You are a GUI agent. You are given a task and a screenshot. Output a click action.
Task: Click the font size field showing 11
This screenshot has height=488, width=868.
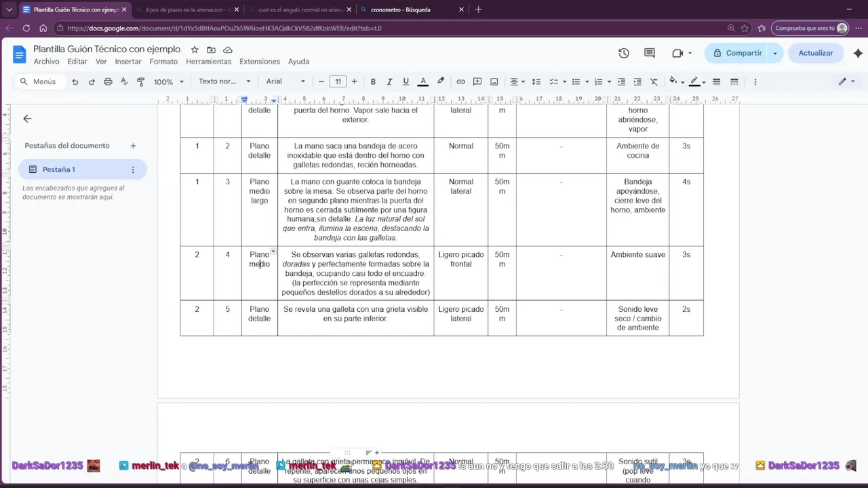click(338, 81)
